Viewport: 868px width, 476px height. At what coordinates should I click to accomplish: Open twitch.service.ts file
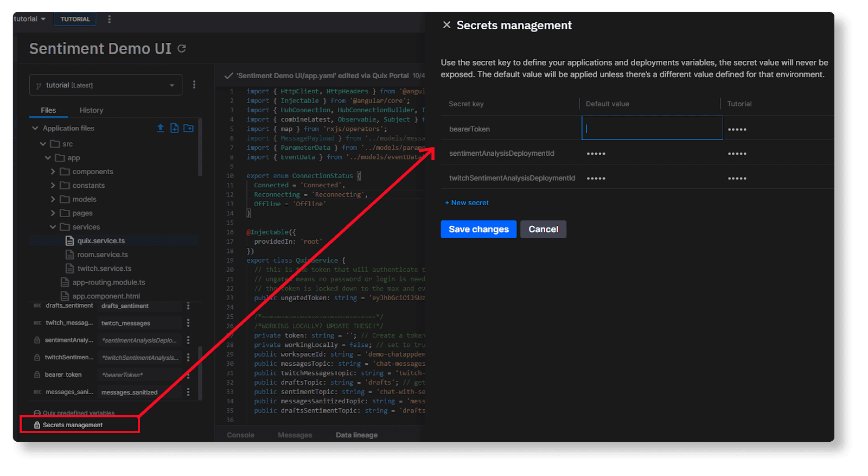coord(104,268)
